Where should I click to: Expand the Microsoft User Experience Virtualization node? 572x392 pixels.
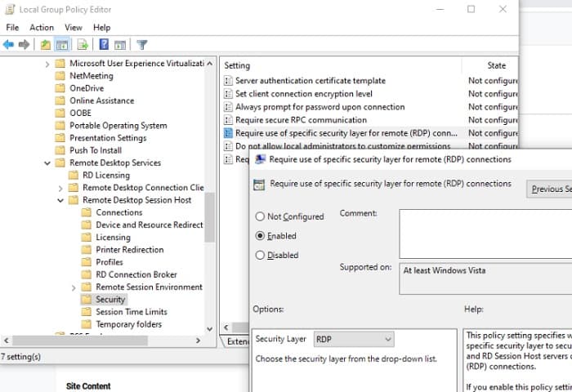(47, 65)
